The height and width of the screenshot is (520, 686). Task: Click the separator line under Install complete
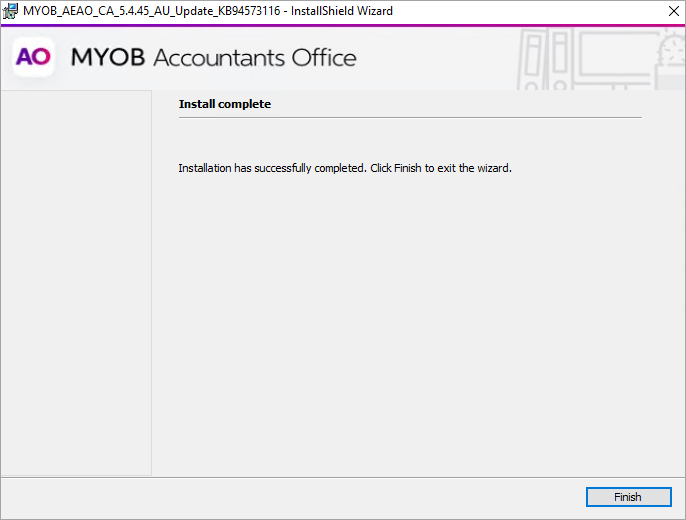[410, 117]
